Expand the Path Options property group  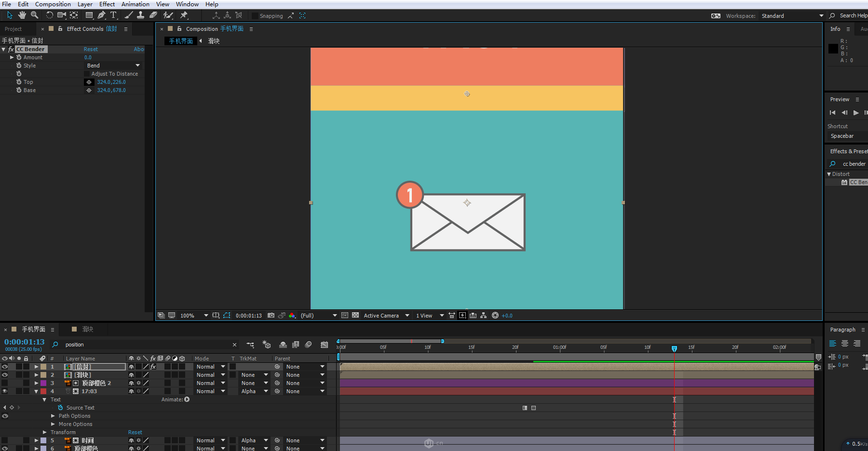[x=53, y=416]
